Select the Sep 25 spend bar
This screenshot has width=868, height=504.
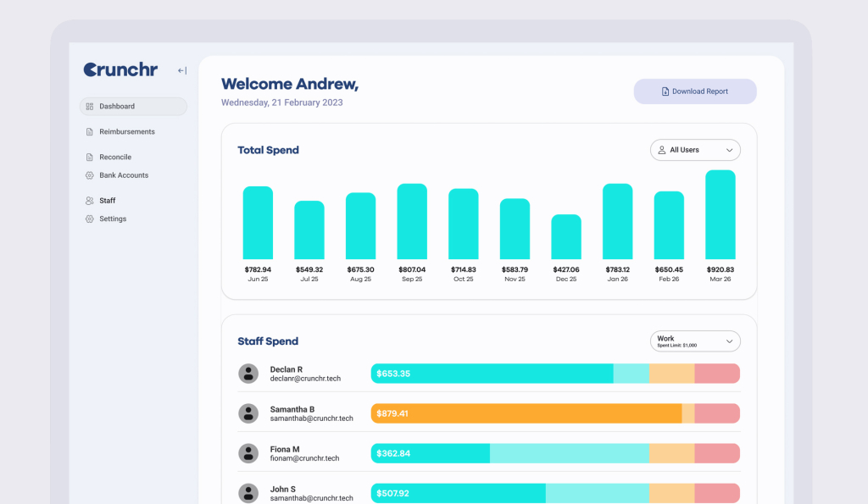[413, 221]
